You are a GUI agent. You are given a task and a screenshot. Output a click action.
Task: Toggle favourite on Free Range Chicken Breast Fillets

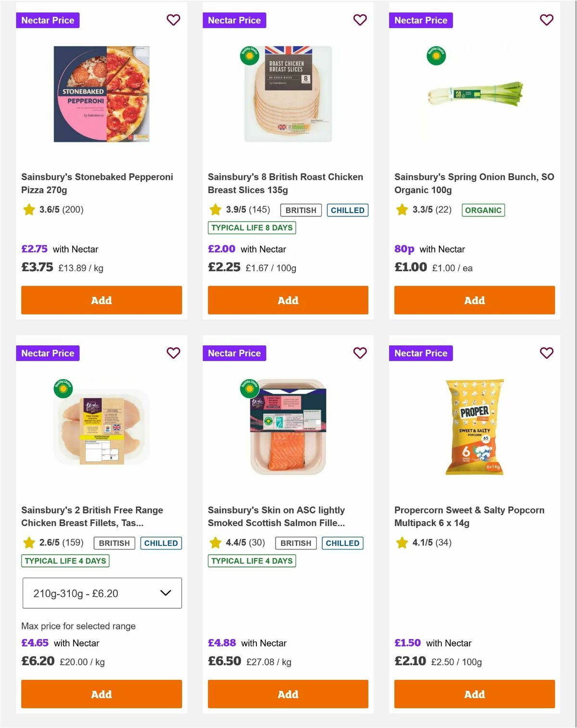(x=173, y=353)
